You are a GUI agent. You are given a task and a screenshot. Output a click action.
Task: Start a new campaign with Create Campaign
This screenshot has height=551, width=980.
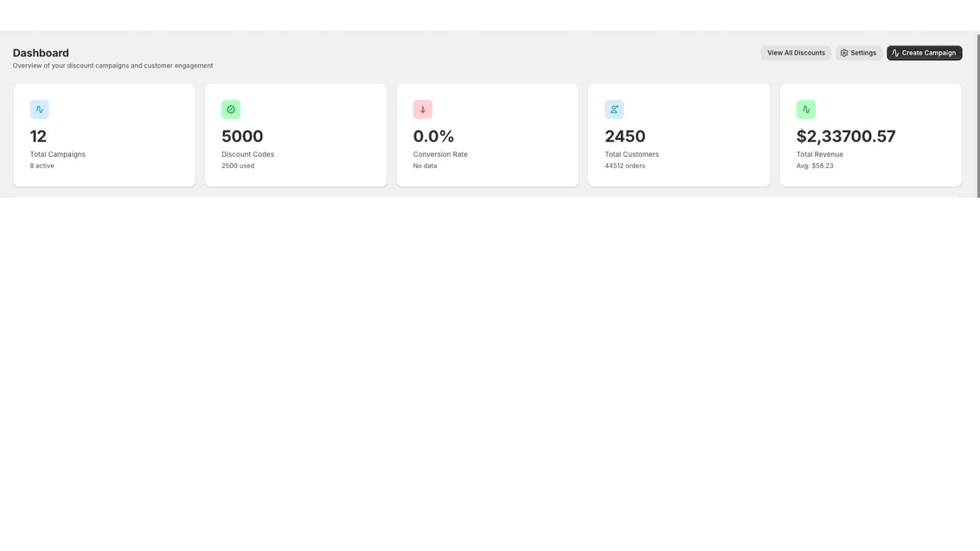click(924, 53)
